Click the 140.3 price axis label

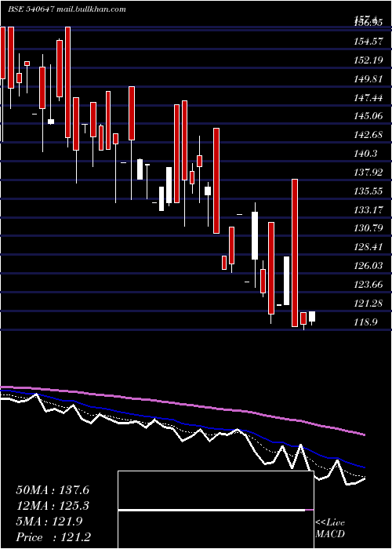coord(366,154)
